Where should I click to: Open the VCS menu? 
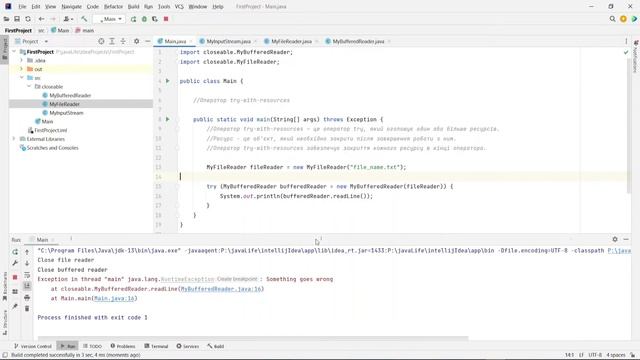[179, 7]
